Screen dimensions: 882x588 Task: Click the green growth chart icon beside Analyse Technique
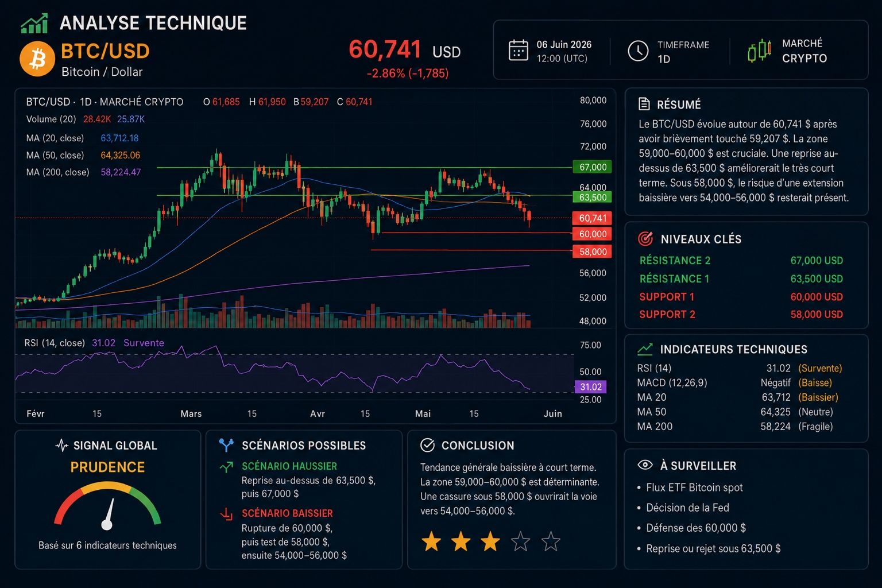[x=34, y=24]
